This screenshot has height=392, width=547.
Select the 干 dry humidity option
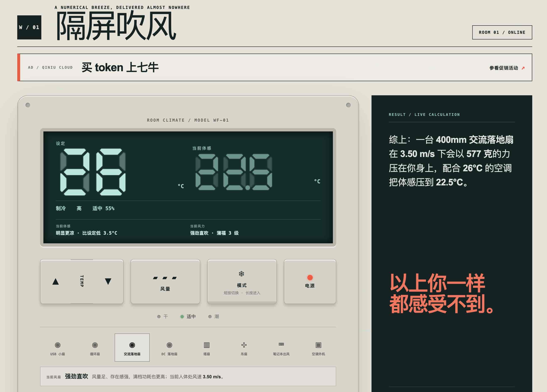[163, 316]
